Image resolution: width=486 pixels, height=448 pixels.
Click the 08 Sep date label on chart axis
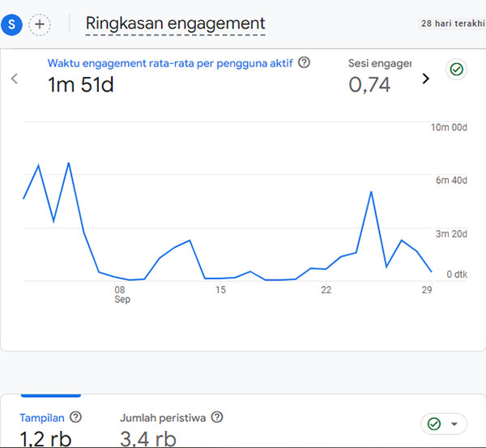click(x=121, y=294)
